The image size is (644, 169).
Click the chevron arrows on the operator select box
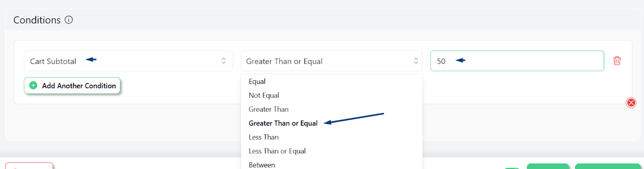416,61
